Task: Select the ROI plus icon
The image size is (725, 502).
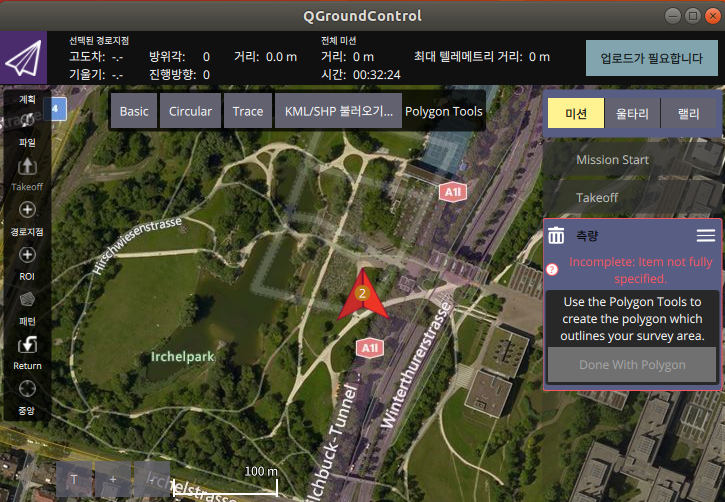Action: [27, 255]
